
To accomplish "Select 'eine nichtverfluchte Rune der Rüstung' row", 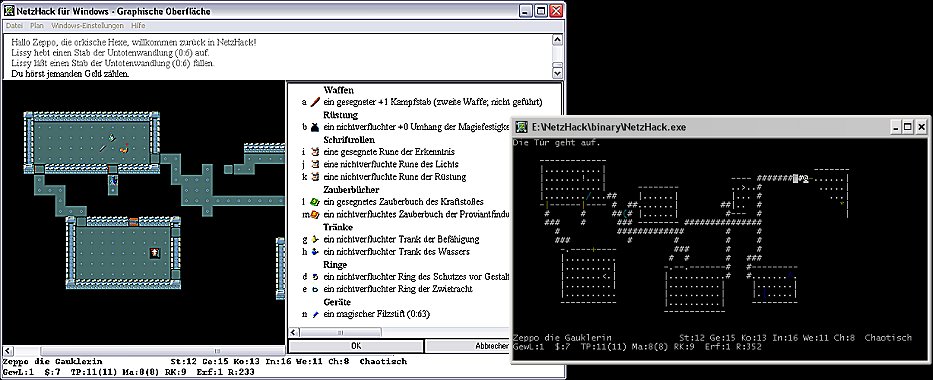I will coord(384,177).
